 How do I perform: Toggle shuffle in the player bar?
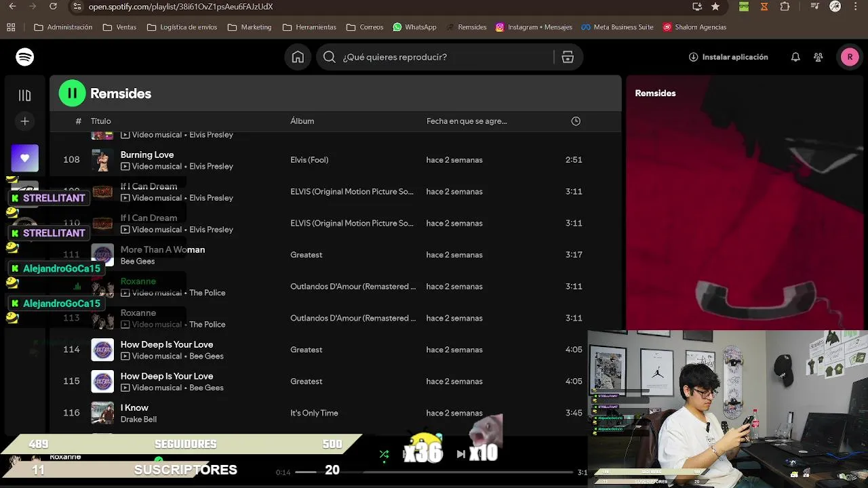pos(384,454)
